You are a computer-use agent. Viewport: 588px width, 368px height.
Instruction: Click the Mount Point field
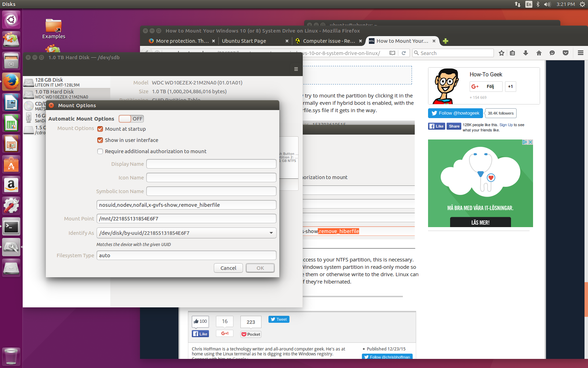[187, 219]
